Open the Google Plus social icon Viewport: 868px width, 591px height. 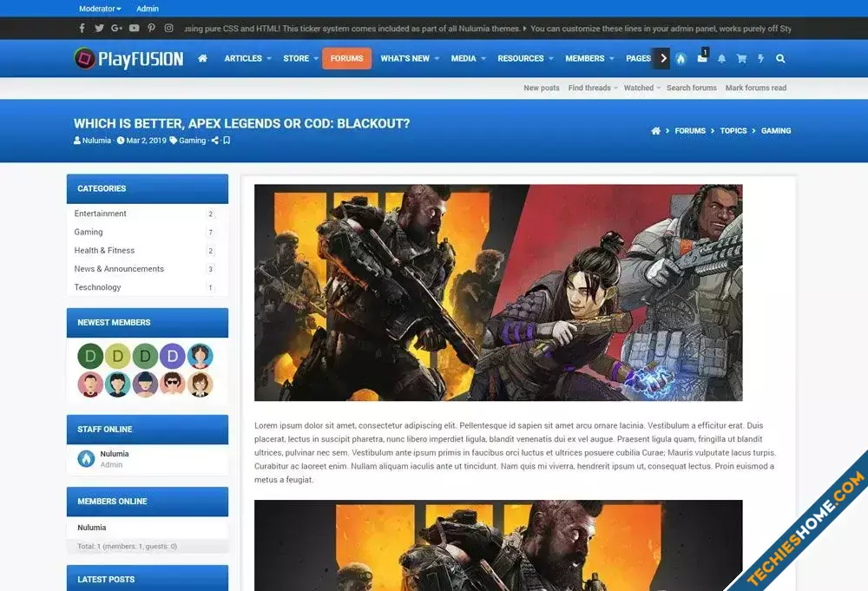point(116,29)
